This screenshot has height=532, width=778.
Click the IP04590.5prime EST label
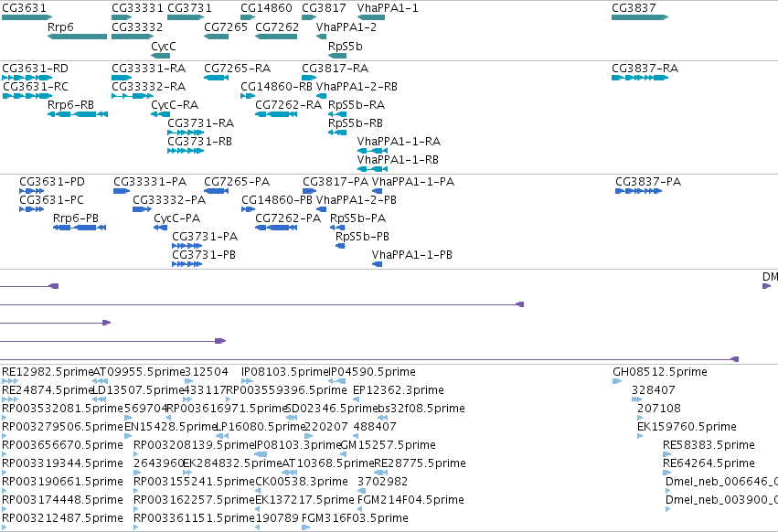372,372
